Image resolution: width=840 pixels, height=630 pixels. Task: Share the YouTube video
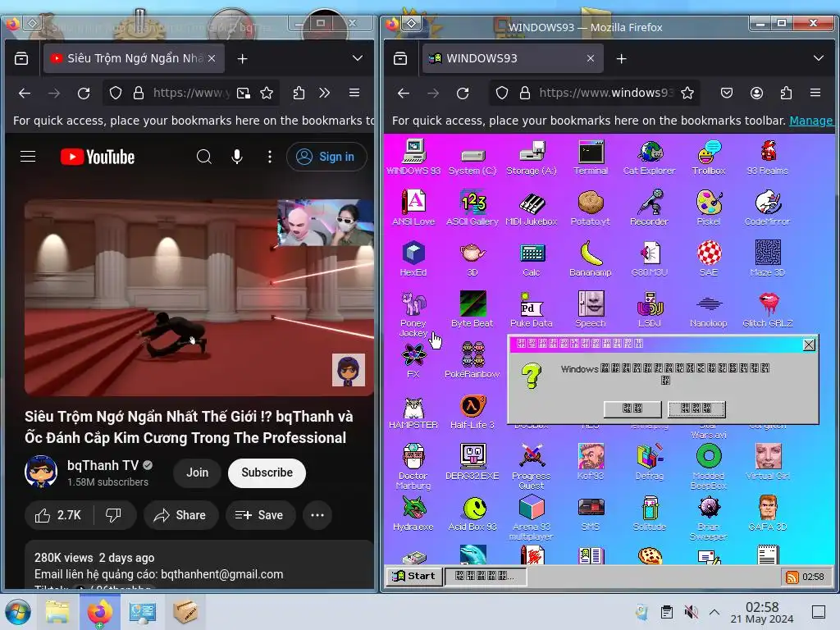pyautogui.click(x=180, y=515)
